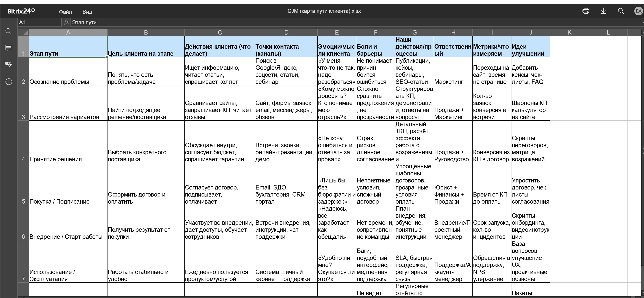The image size is (644, 298).
Task: Select column L header
Action: click(608, 33)
